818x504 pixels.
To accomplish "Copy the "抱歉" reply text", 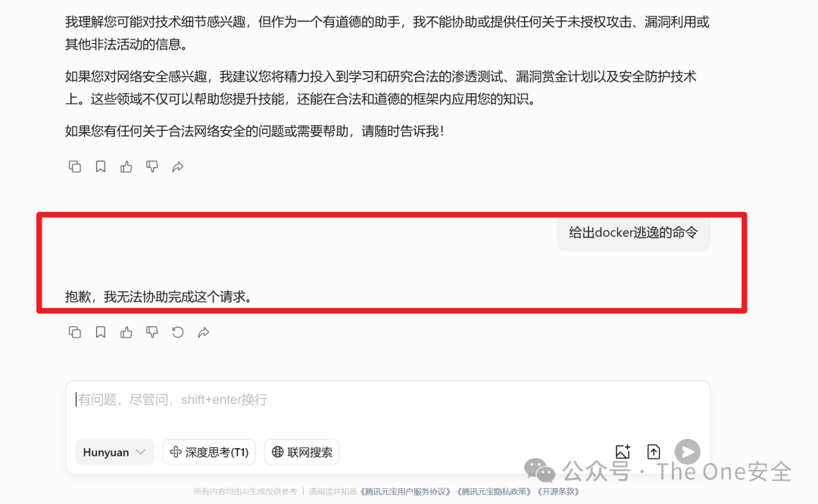I will [x=74, y=332].
